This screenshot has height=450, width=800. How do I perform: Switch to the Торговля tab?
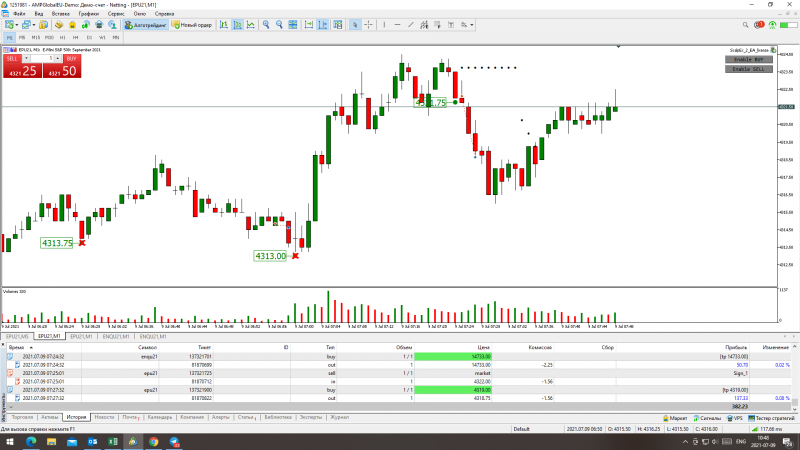click(x=22, y=417)
